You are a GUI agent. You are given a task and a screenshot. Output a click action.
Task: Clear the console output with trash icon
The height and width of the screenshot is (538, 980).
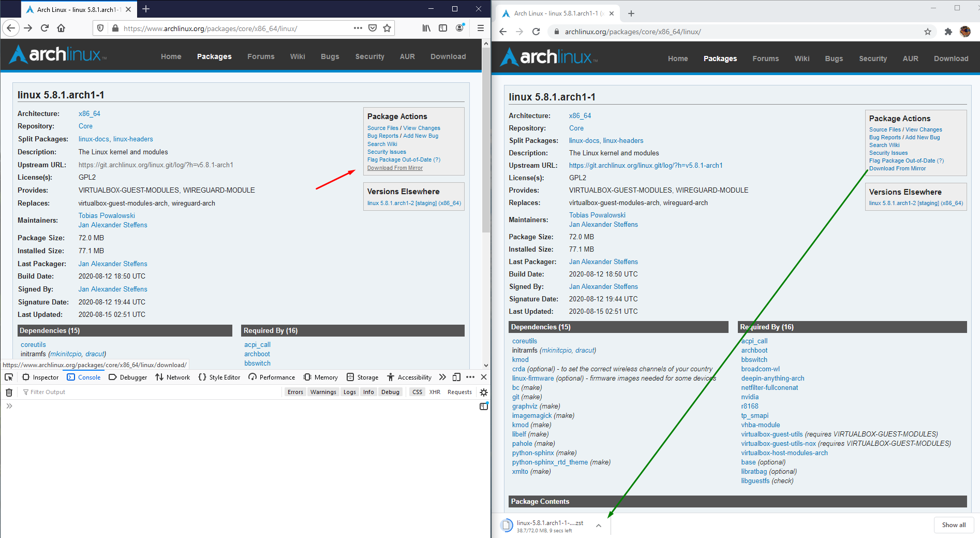9,392
